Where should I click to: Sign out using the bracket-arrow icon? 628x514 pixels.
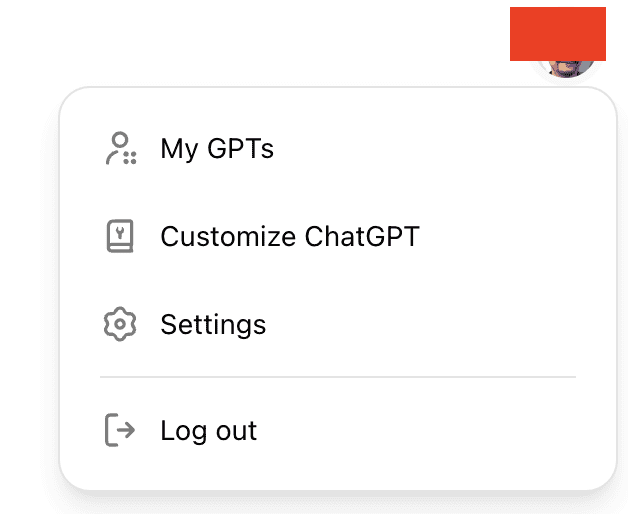pos(120,430)
